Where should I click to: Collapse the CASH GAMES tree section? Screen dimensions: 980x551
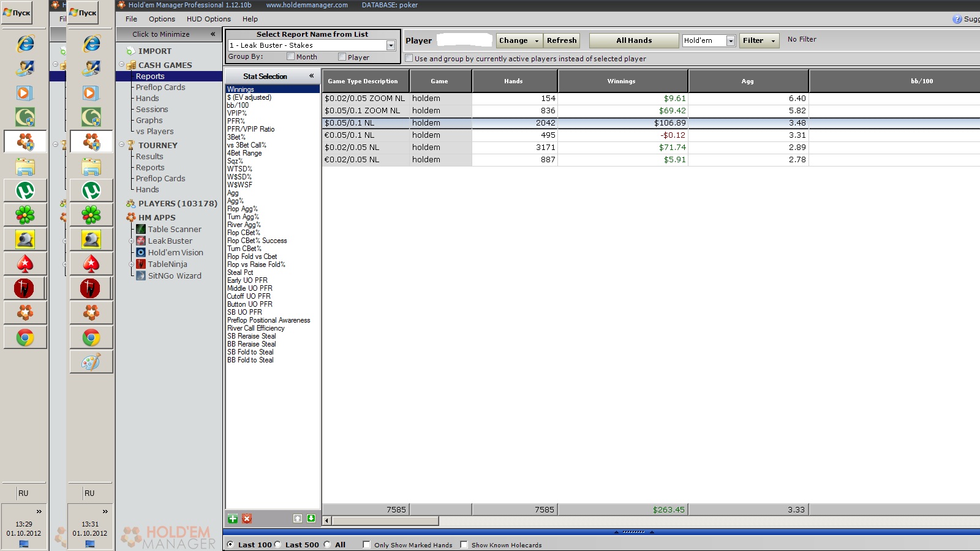pyautogui.click(x=121, y=64)
